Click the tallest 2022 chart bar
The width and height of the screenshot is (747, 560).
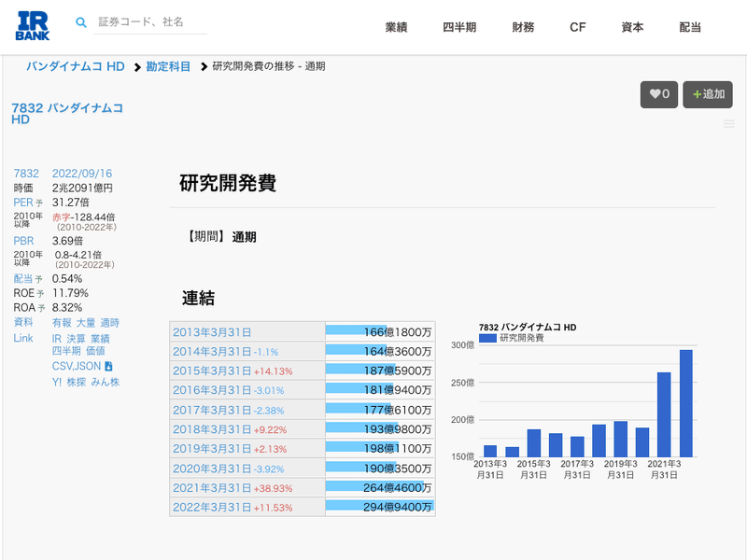(x=686, y=403)
